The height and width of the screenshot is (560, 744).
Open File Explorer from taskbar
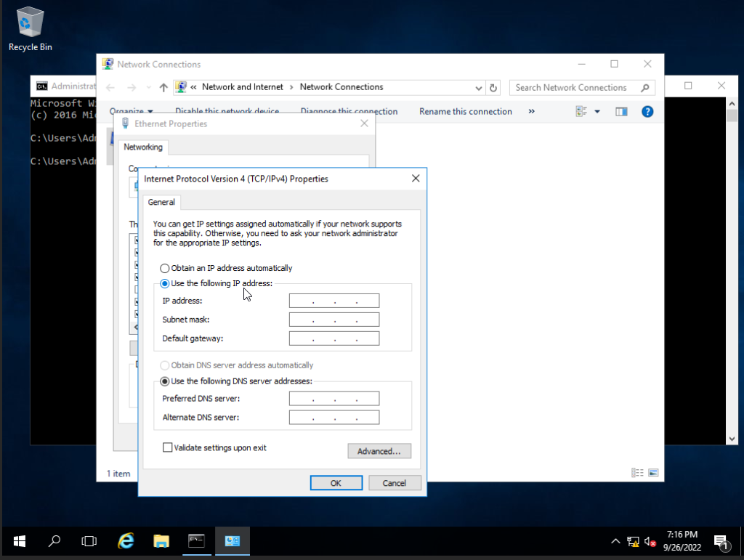pyautogui.click(x=161, y=541)
